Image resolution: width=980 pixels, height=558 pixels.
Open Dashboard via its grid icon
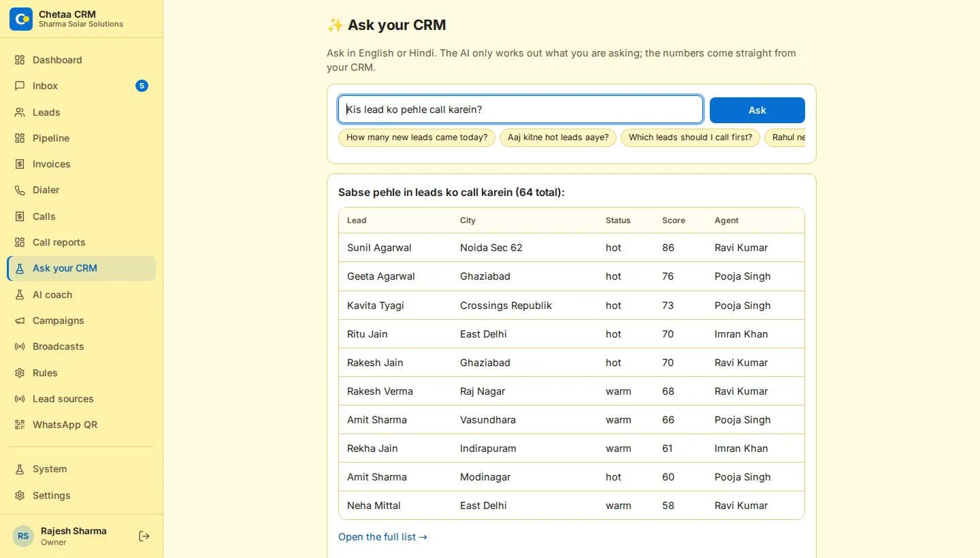[x=20, y=60]
